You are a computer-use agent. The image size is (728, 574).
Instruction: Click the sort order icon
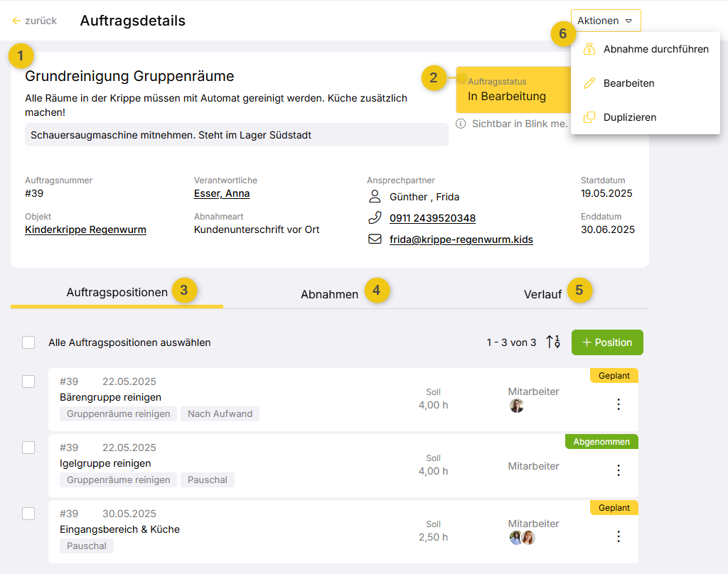tap(553, 342)
